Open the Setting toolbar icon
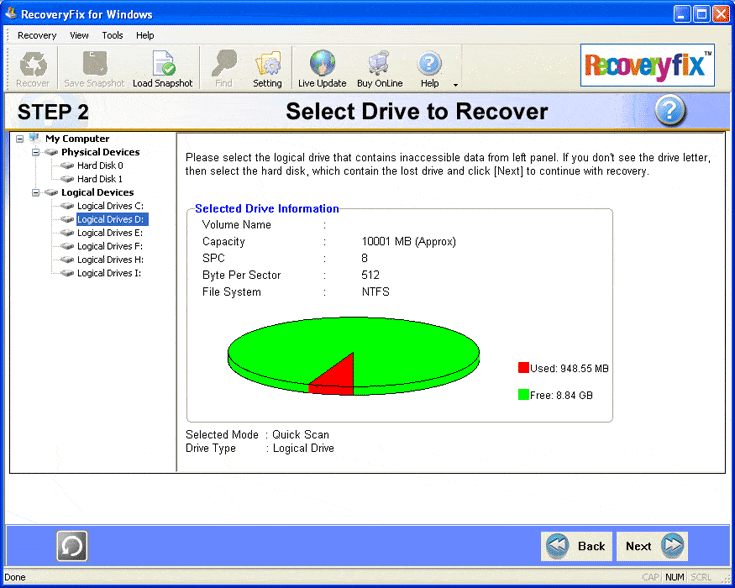 click(267, 68)
